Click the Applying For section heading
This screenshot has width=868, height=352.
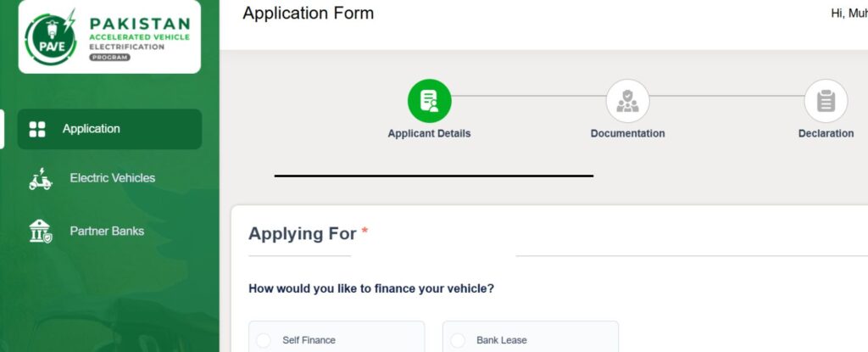303,234
